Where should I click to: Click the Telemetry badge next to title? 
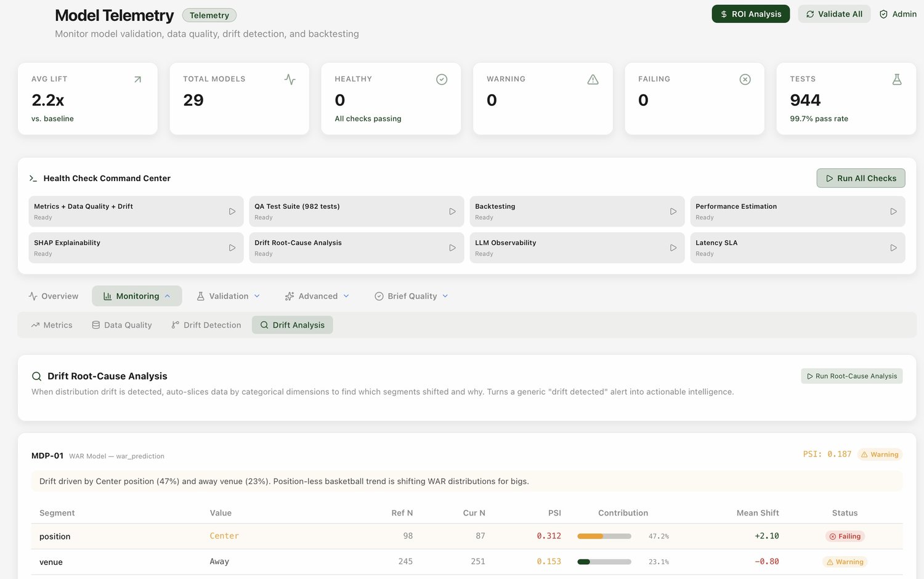click(x=209, y=15)
